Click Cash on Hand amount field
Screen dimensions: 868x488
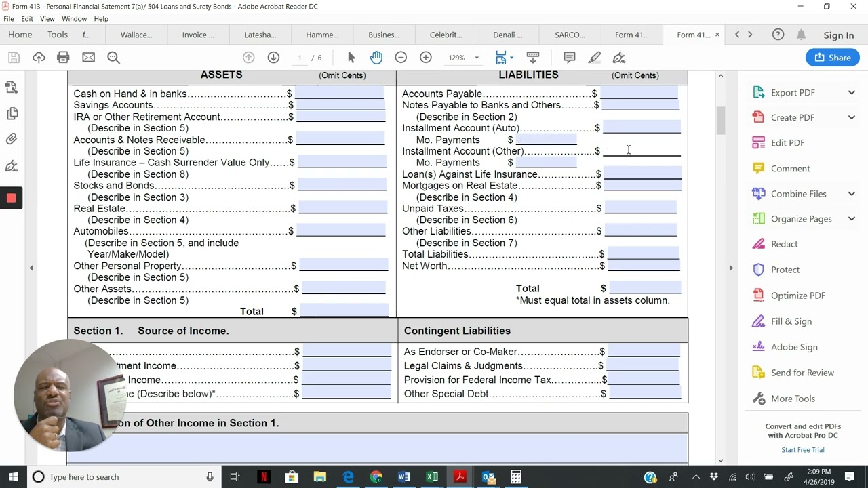[x=339, y=93]
